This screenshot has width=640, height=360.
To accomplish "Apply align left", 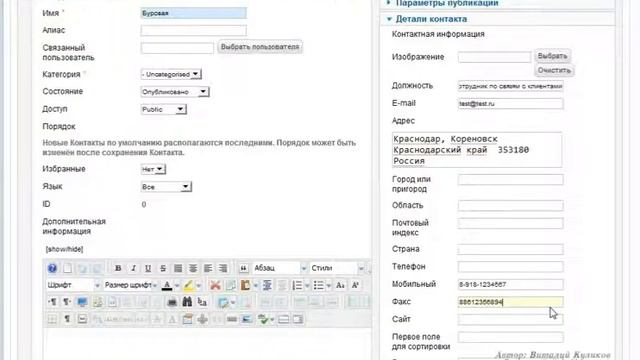I will (x=208, y=268).
